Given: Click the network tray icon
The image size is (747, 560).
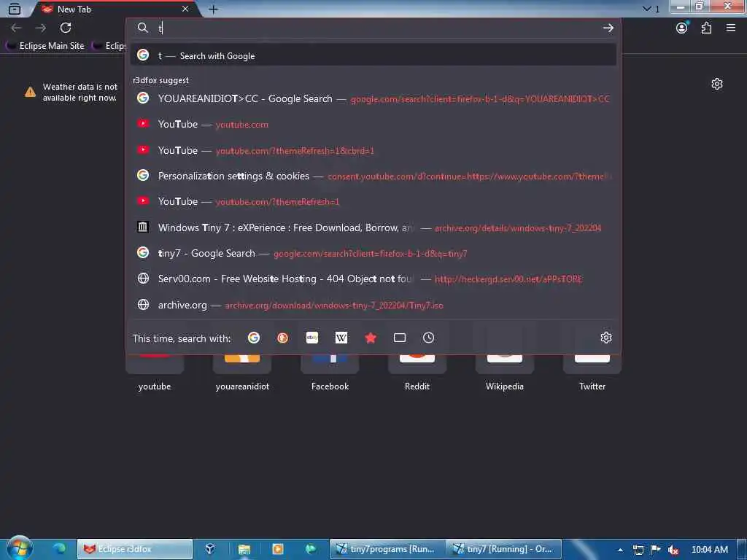Looking at the screenshot, I should (x=638, y=550).
